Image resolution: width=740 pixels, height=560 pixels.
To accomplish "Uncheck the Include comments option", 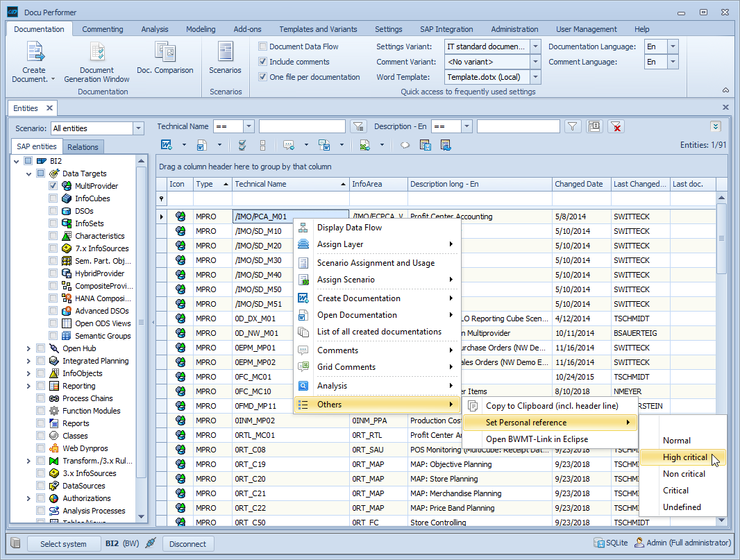I will 262,61.
